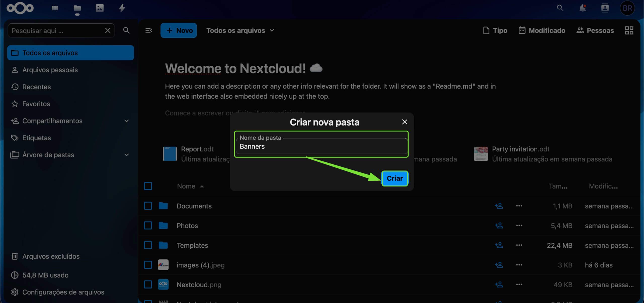Open the Nextcloud.png file

[x=199, y=285]
